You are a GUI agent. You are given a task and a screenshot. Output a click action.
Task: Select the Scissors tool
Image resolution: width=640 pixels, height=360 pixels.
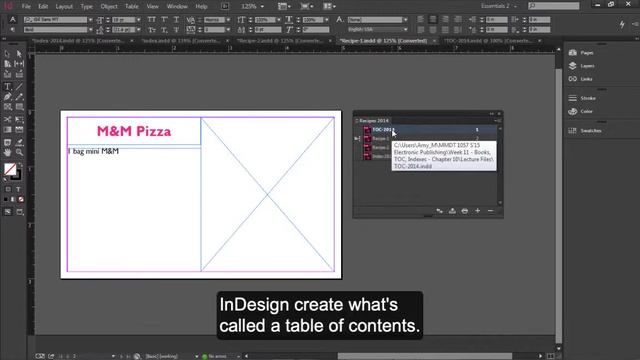click(x=7, y=119)
